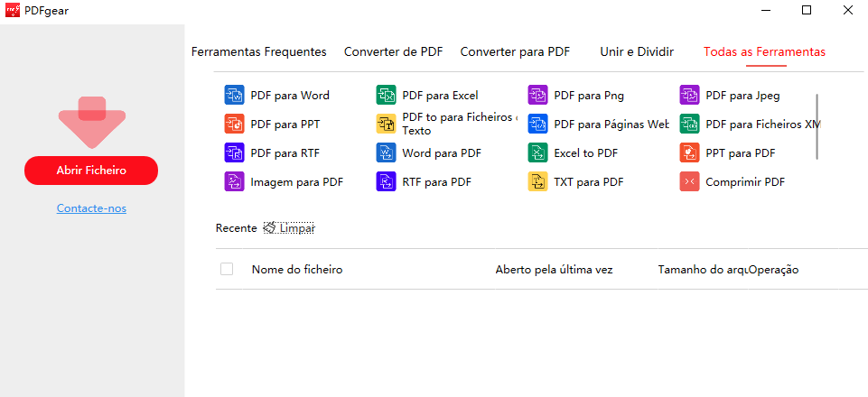Click the PDF para Word label

290,95
